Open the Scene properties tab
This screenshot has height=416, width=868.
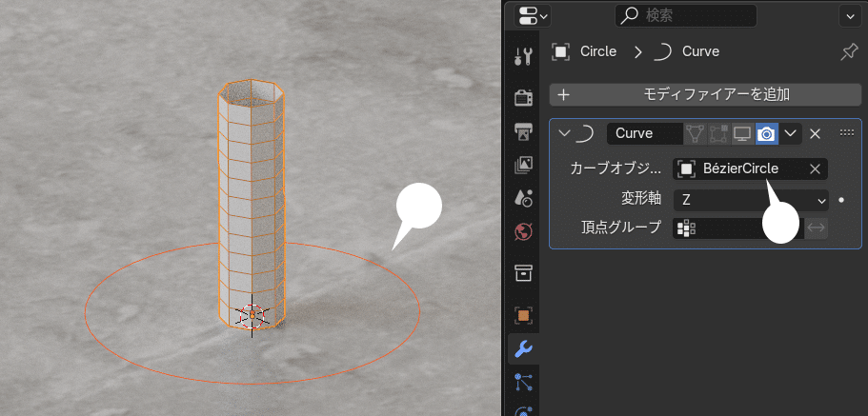click(523, 197)
